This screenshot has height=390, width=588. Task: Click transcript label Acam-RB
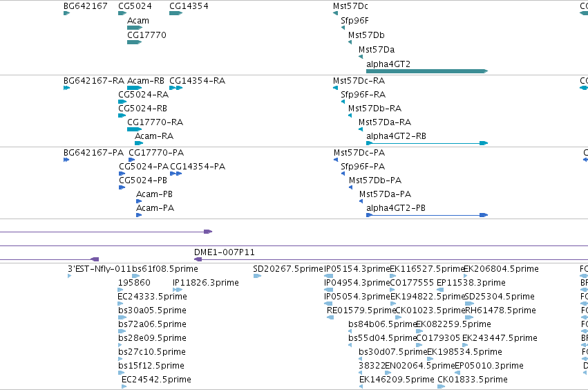tap(146, 81)
